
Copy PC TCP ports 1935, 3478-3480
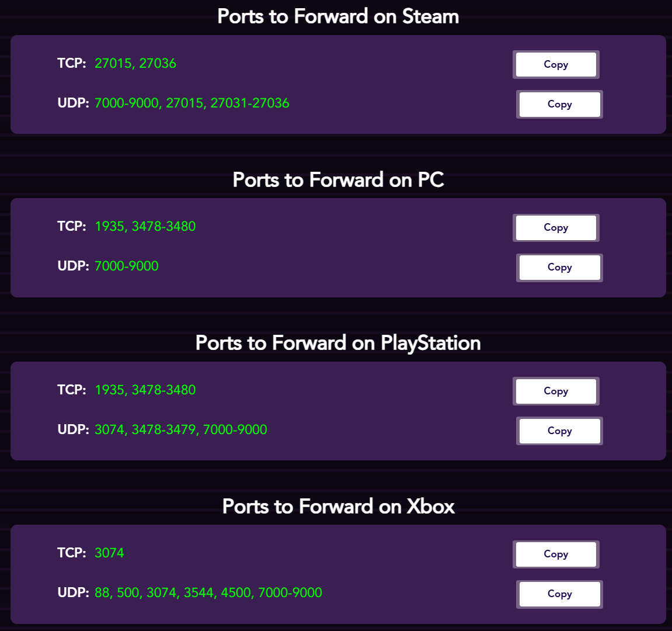coord(556,227)
